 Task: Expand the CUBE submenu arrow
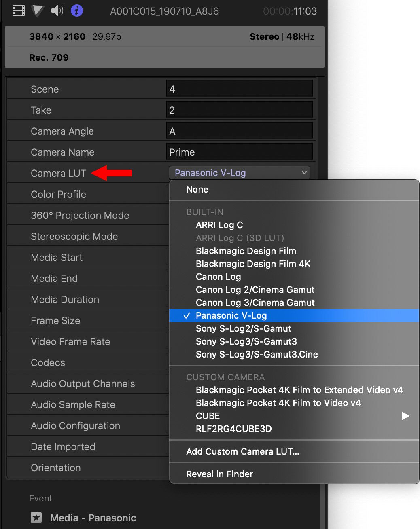[x=405, y=416]
